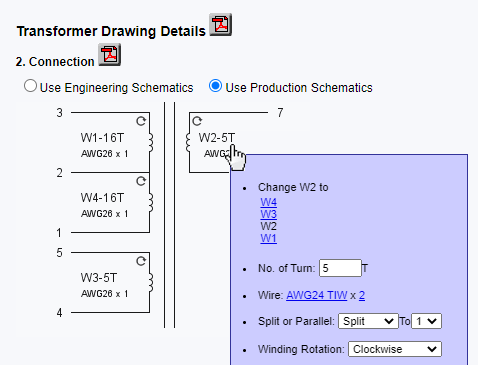Click rotation arrow icon on W3-5T winding

pos(141,261)
